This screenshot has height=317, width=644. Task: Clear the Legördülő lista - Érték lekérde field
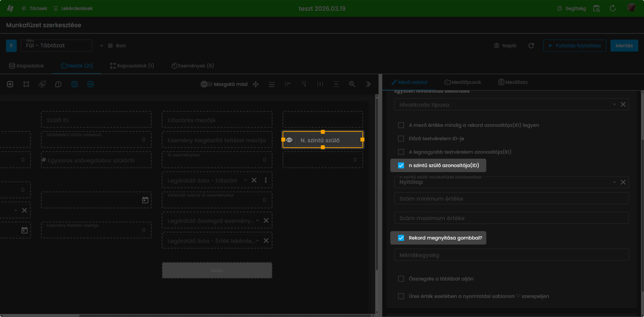point(266,241)
